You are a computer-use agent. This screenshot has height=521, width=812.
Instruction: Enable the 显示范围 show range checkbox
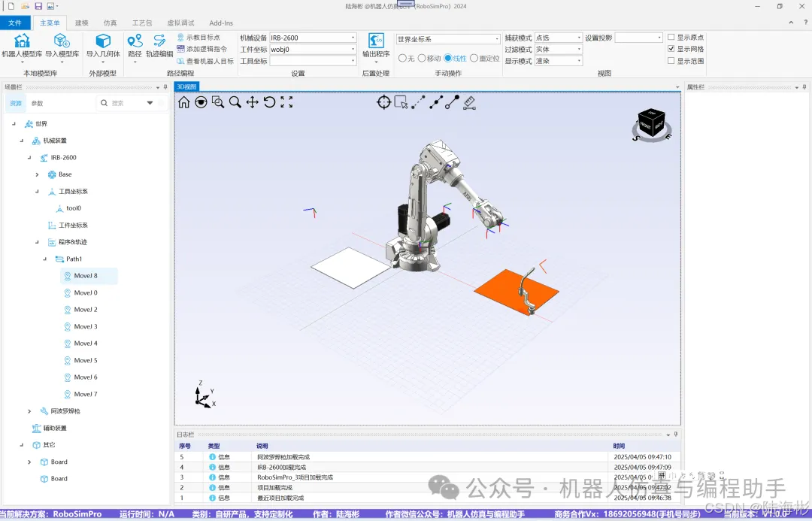671,61
